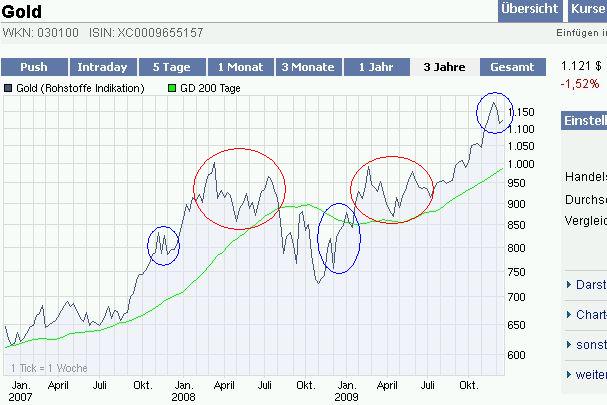This screenshot has width=607, height=405.
Task: Click the ISIN: XC0009655157 text
Action: pos(146,33)
